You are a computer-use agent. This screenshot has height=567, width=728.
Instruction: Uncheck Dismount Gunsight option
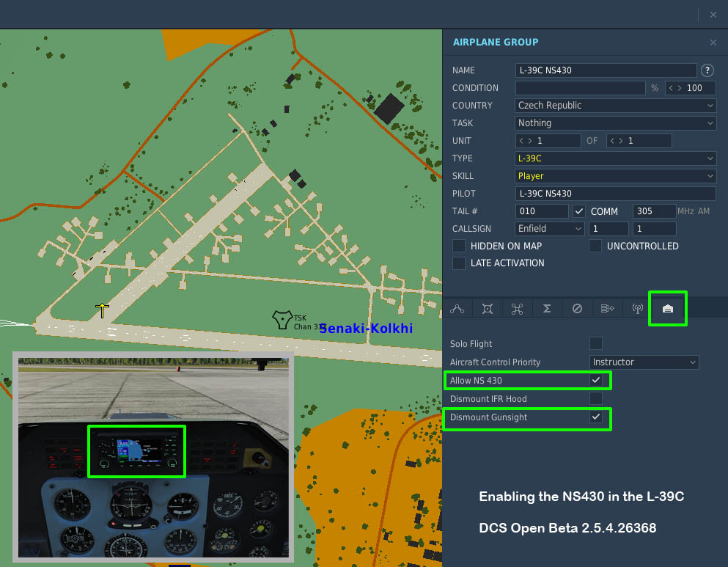coord(596,417)
